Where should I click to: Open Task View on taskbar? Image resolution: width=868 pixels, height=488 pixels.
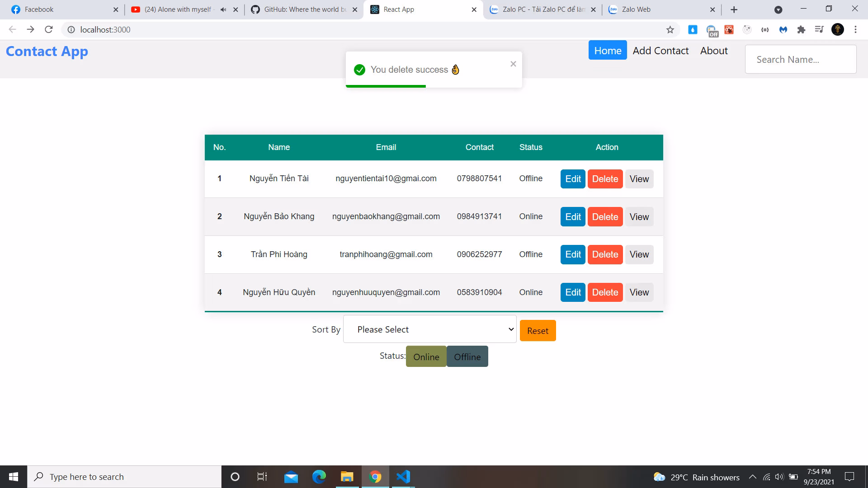click(262, 477)
